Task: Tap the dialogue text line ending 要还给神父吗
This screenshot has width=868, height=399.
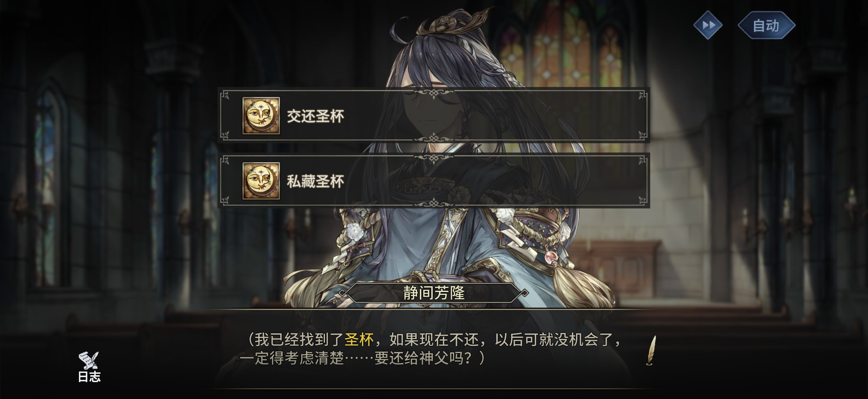Action: pyautogui.click(x=362, y=358)
